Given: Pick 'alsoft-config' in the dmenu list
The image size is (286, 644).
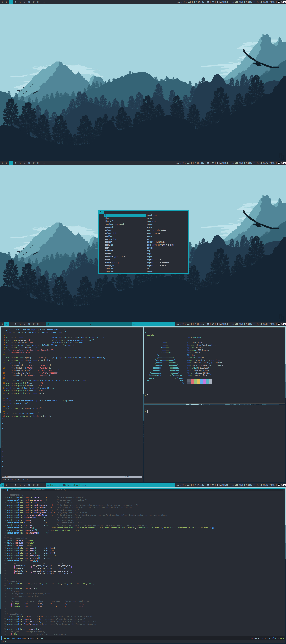Looking at the screenshot, I should point(112,263).
